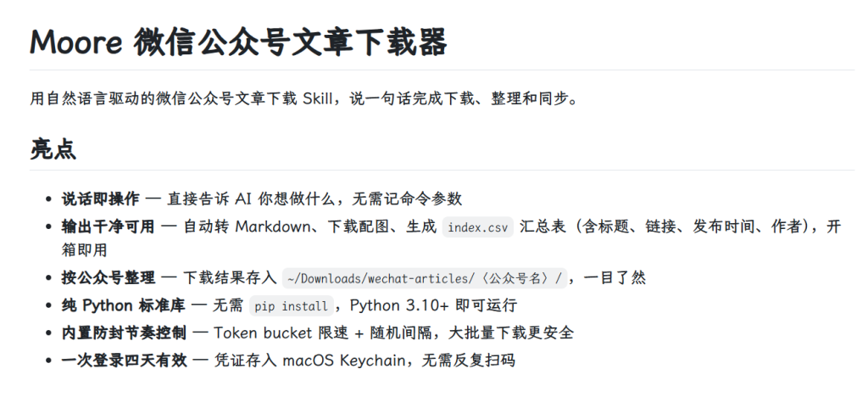
Task: Click the text 无需反复扫码
Action: click(468, 361)
